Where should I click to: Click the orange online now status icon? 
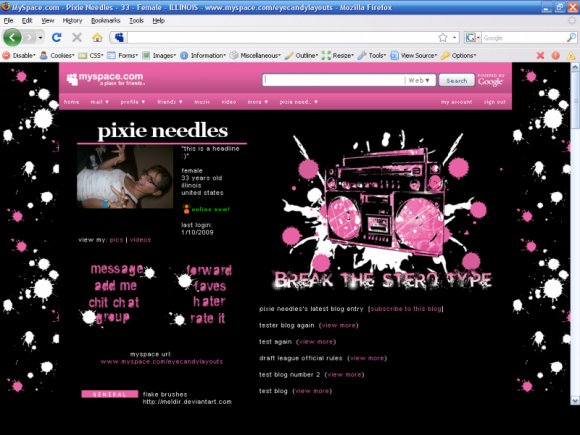[186, 209]
